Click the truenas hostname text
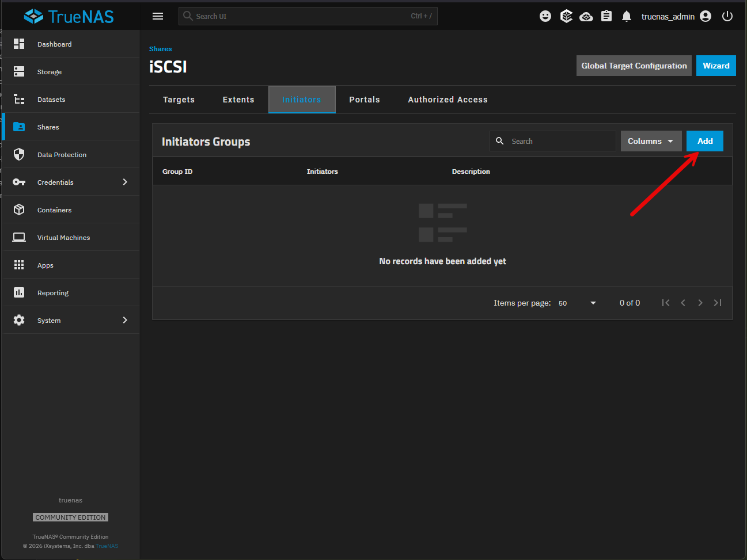Image resolution: width=747 pixels, height=560 pixels. tap(70, 500)
